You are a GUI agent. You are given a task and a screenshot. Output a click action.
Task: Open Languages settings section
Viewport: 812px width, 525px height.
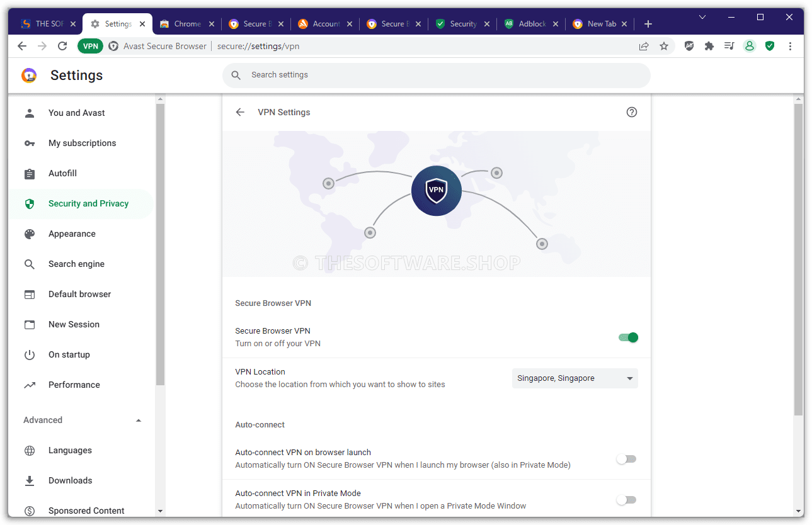81,450
